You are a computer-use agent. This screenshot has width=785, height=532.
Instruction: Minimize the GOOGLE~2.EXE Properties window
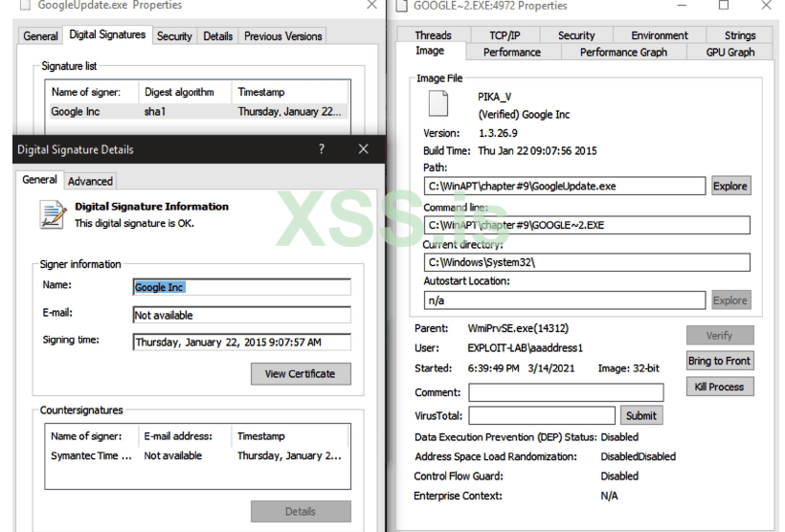coord(682,6)
